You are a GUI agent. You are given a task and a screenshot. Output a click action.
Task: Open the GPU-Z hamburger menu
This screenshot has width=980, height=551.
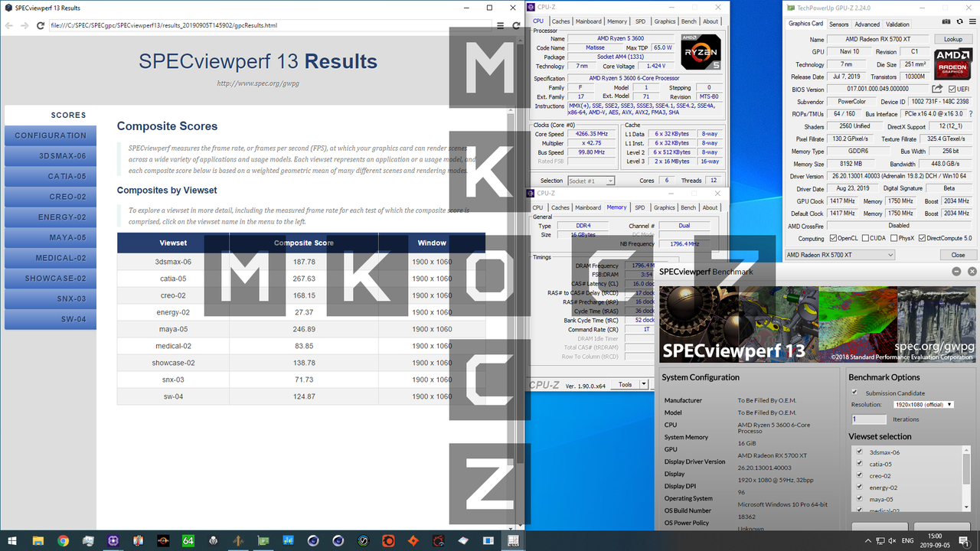click(x=972, y=21)
